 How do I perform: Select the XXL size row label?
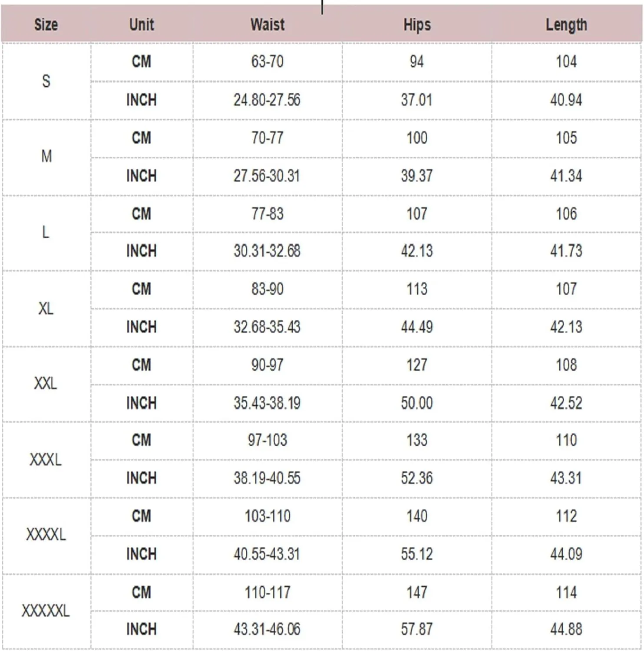point(46,384)
